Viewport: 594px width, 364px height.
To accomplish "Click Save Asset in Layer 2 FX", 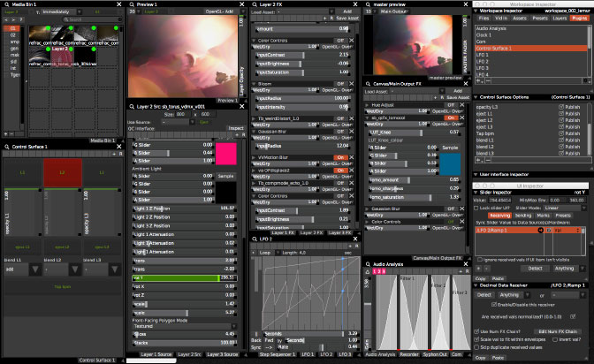I will coord(347,19).
